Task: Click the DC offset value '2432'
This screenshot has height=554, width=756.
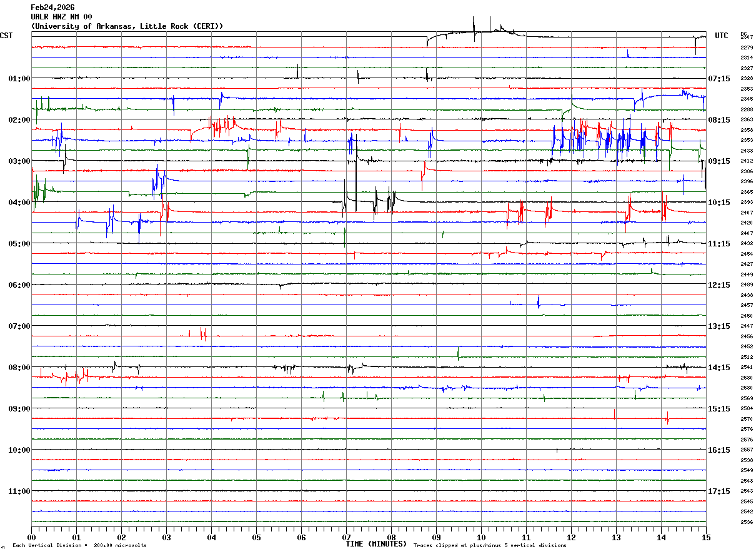Action: click(x=747, y=243)
